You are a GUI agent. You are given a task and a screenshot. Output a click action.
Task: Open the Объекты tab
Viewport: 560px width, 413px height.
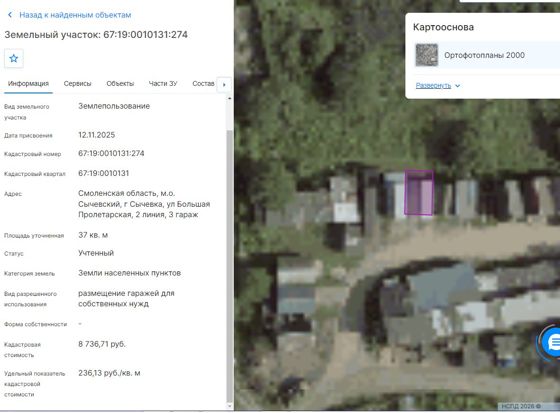(x=120, y=84)
